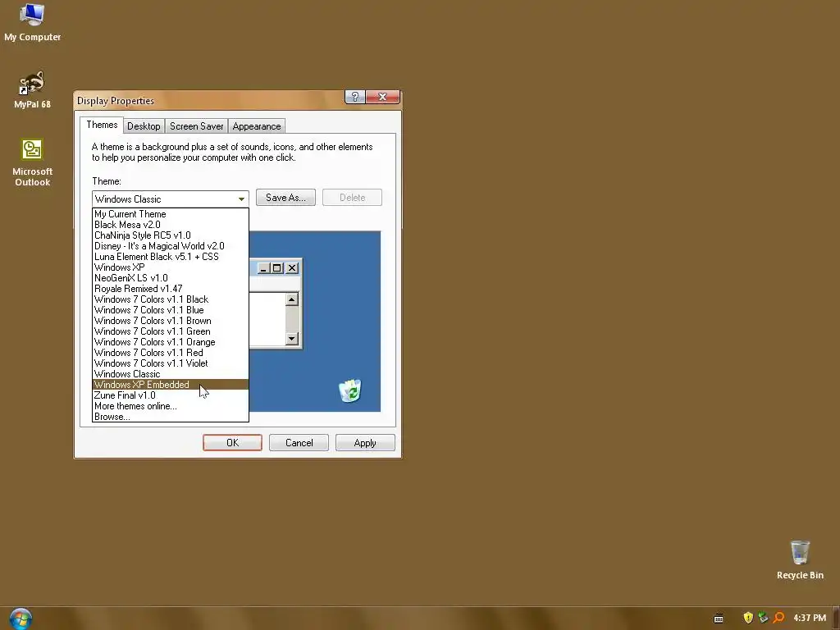Click the Delete button
This screenshot has height=630, width=840.
click(352, 198)
